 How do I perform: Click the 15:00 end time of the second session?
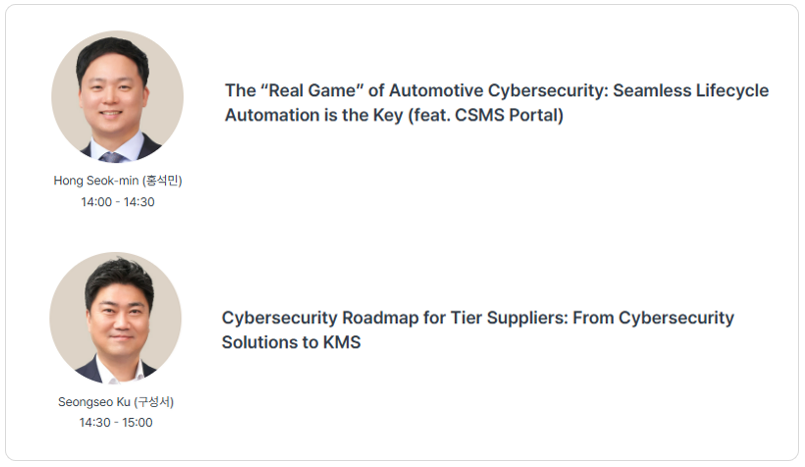pyautogui.click(x=137, y=422)
